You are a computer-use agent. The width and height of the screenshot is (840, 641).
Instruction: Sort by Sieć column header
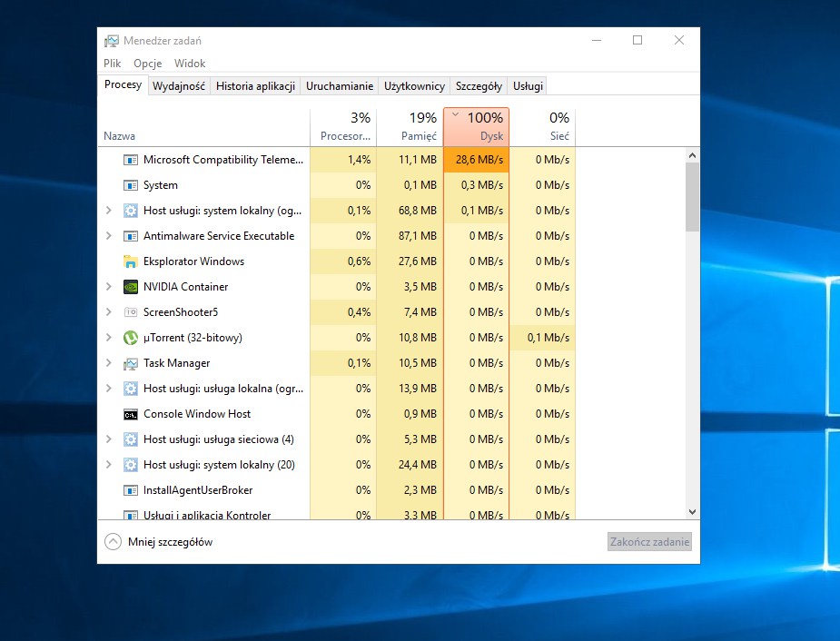pyautogui.click(x=543, y=127)
